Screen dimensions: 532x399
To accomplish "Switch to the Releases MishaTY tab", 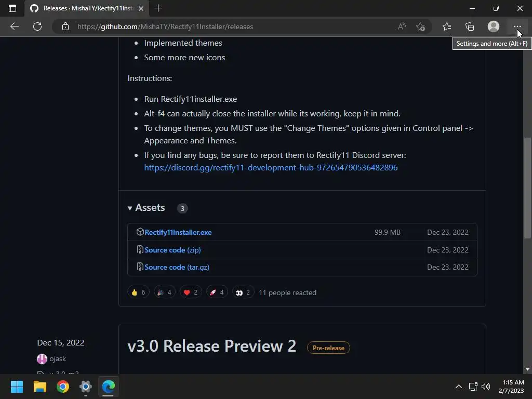I will click(87, 8).
